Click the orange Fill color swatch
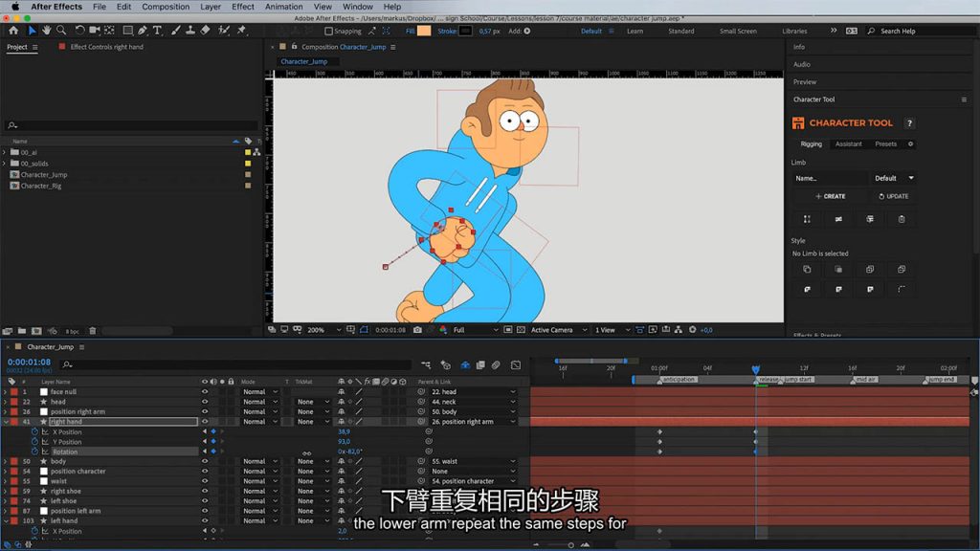The height and width of the screenshot is (551, 980). (x=424, y=31)
